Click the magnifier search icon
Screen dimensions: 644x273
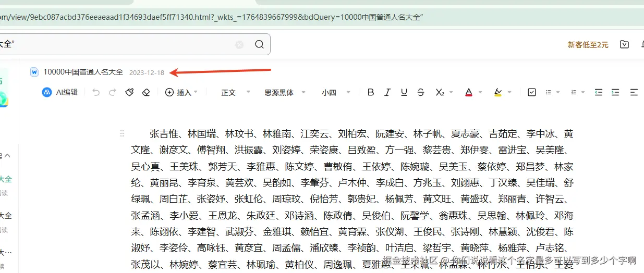coord(259,45)
